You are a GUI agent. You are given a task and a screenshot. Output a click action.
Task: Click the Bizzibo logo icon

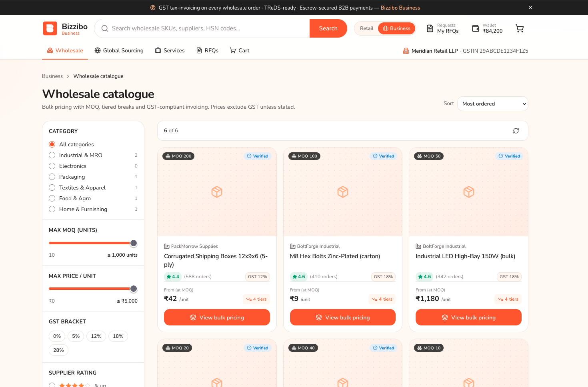[50, 28]
